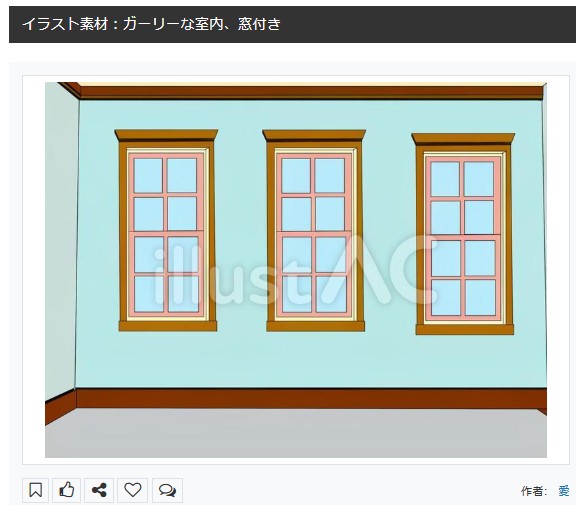Select the title text イラスト素材：ガーリーな室内、窓付き
Viewport: 576px width, 505px height.
pos(152,24)
